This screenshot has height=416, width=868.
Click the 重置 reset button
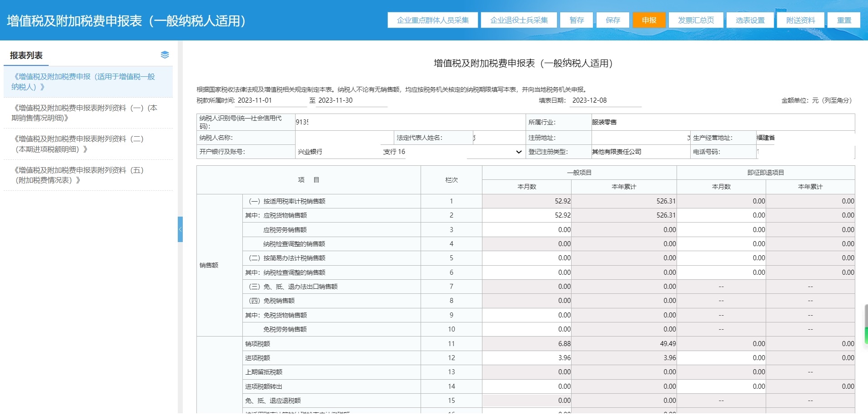coord(844,20)
